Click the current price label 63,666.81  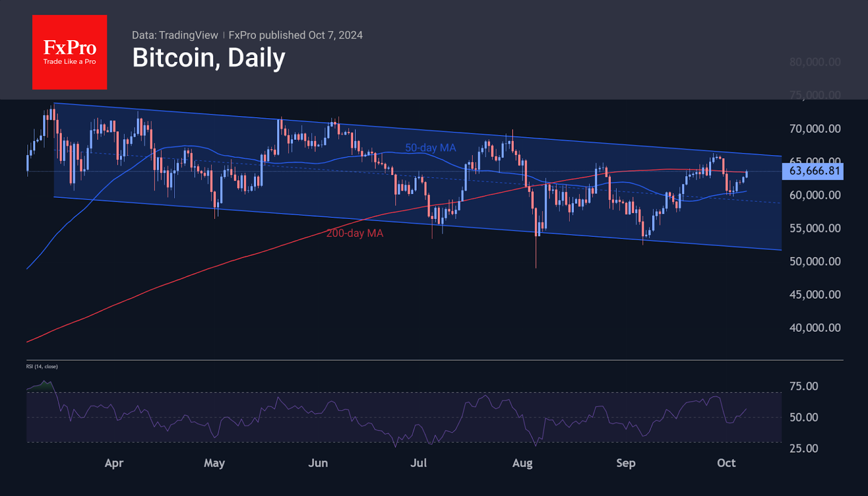[813, 171]
